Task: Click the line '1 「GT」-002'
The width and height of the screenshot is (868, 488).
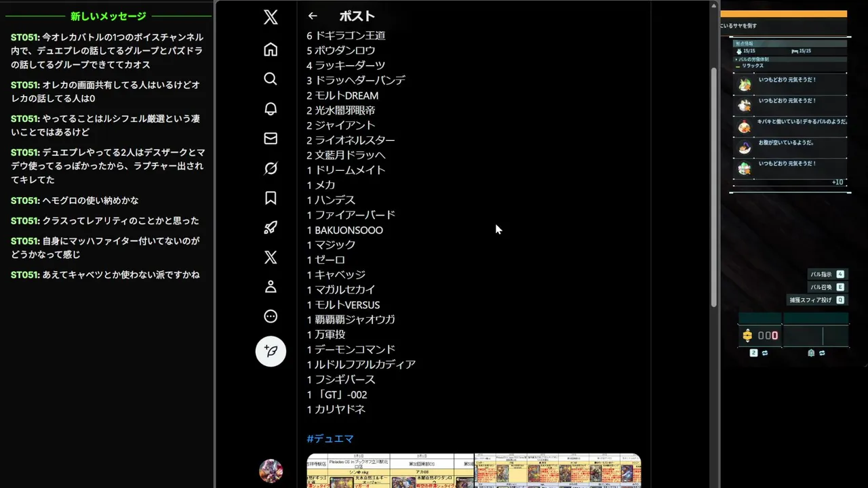Action: (336, 394)
